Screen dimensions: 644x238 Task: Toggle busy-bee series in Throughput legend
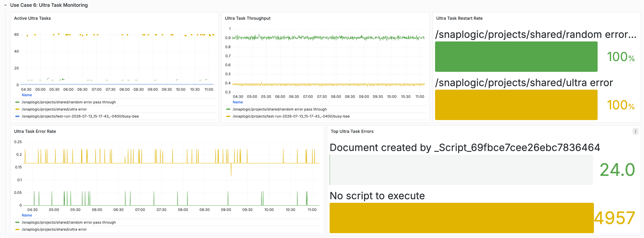coord(291,116)
